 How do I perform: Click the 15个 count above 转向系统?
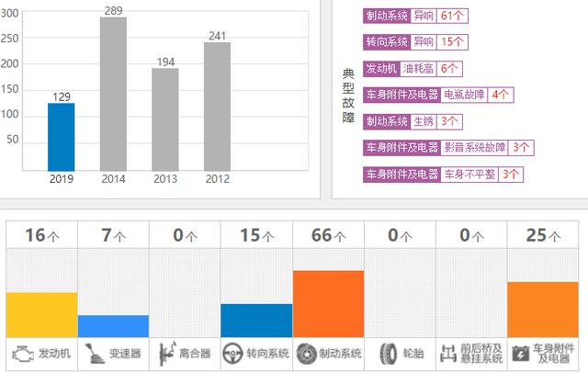pyautogui.click(x=256, y=235)
